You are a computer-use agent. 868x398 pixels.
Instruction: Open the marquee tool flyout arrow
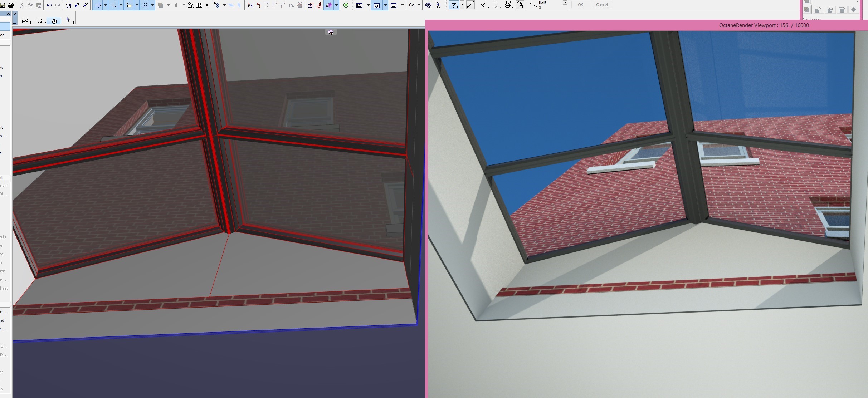(x=45, y=22)
